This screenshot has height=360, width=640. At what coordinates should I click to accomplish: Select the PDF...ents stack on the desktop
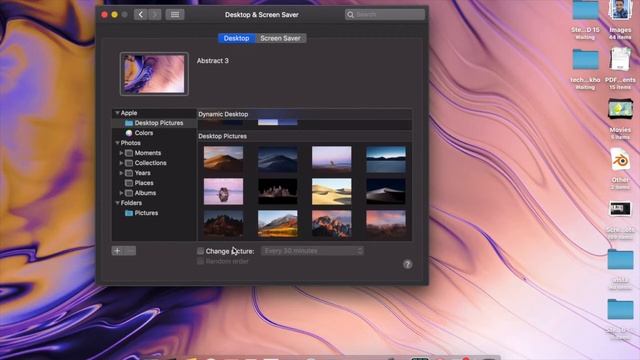click(620, 69)
